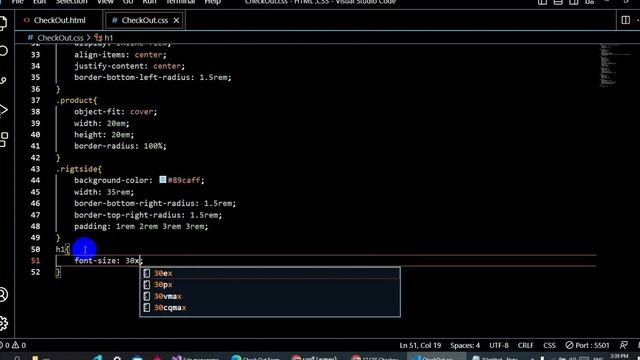Click the 'border-radius: 100%;' line

pos(120,146)
